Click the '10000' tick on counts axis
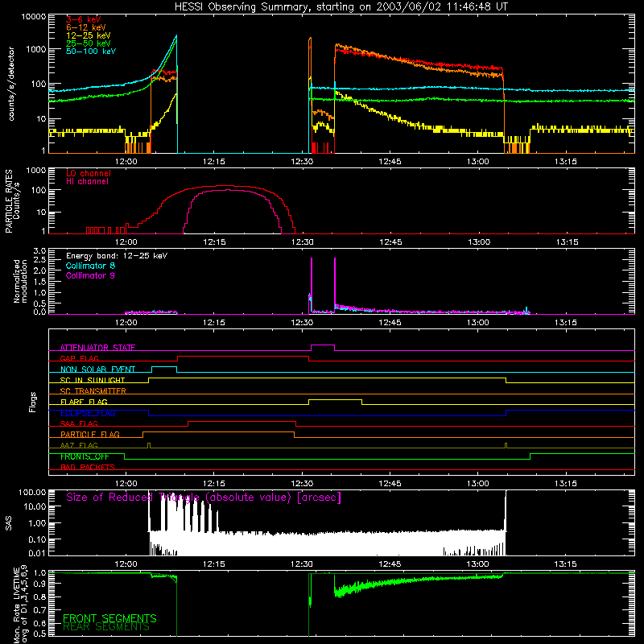 tap(34, 17)
